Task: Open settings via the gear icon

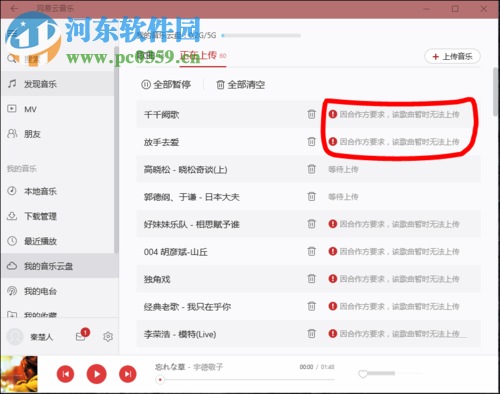Action: coord(108,337)
